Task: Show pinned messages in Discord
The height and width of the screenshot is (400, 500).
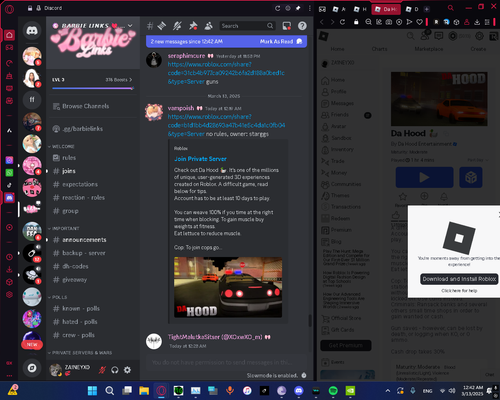Action: click(x=193, y=26)
